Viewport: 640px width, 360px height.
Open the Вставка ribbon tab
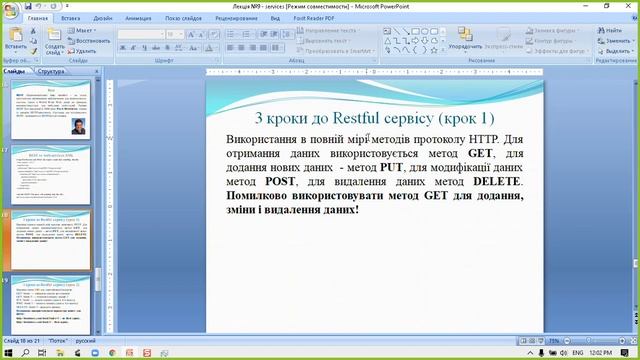(x=70, y=18)
